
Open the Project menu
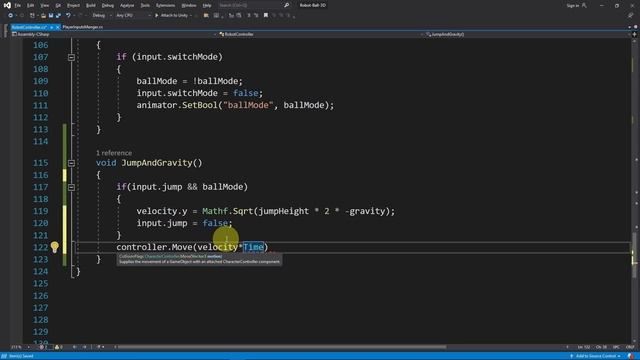tap(73, 6)
